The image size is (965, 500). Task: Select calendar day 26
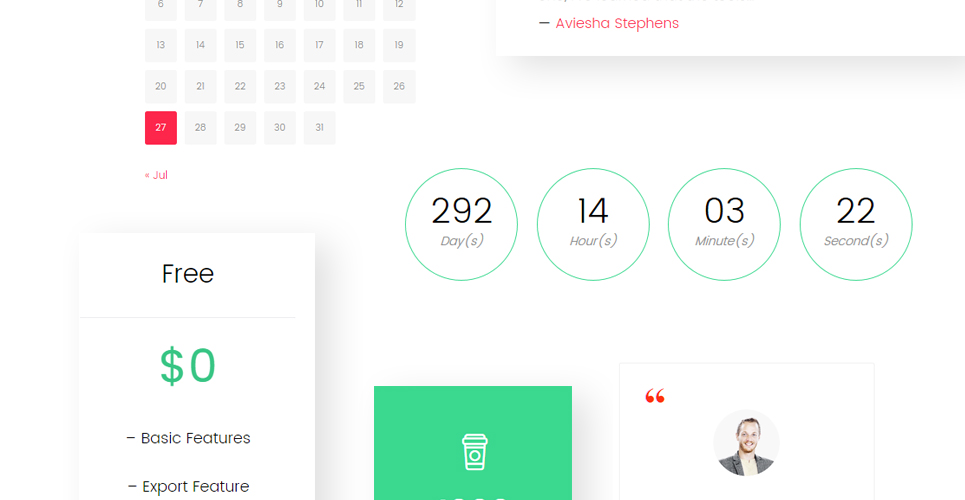tap(399, 86)
